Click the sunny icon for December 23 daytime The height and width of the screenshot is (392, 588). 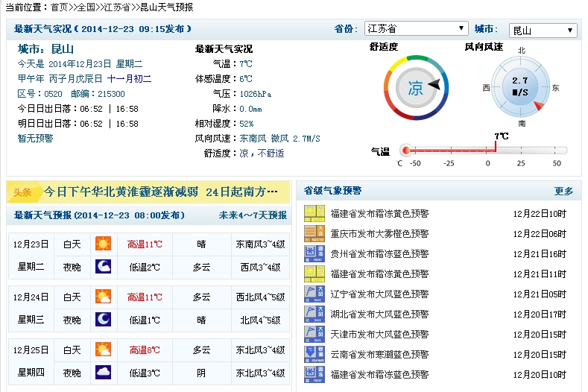click(x=103, y=244)
